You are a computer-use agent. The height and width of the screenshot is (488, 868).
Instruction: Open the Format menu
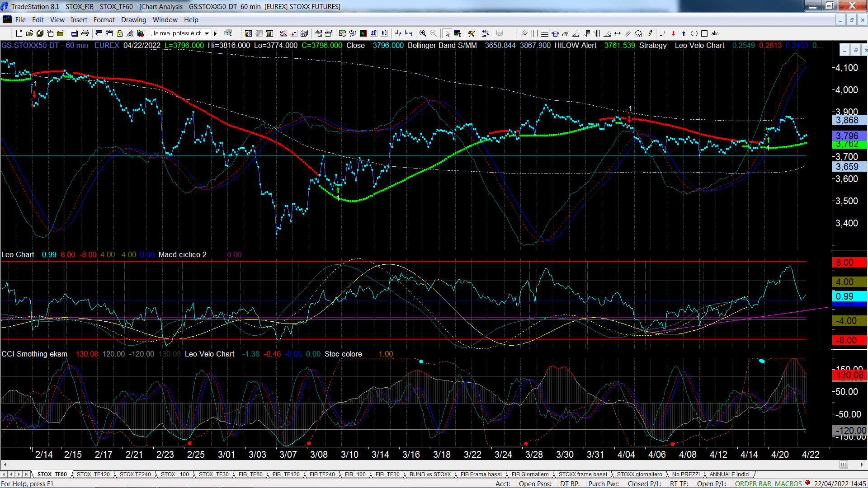pyautogui.click(x=104, y=19)
